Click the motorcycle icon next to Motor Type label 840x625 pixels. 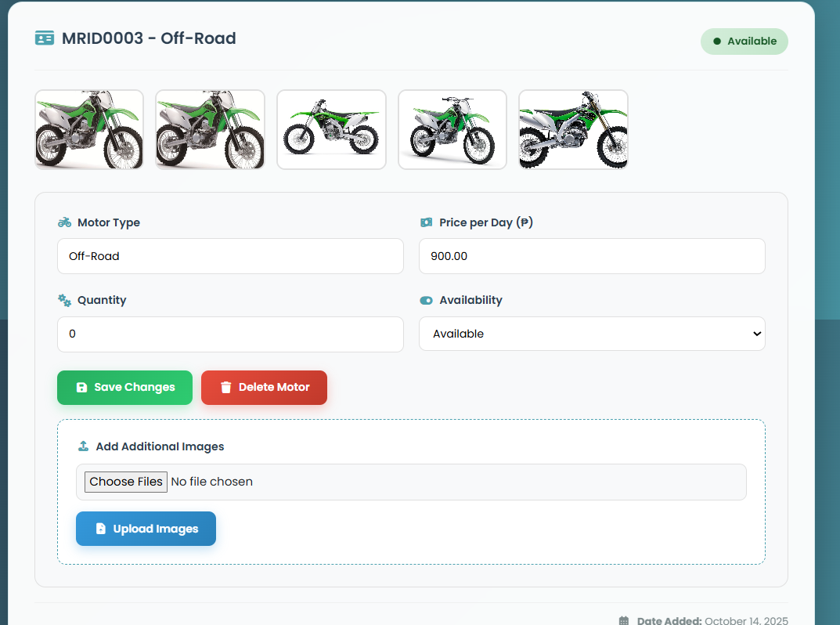coord(63,222)
